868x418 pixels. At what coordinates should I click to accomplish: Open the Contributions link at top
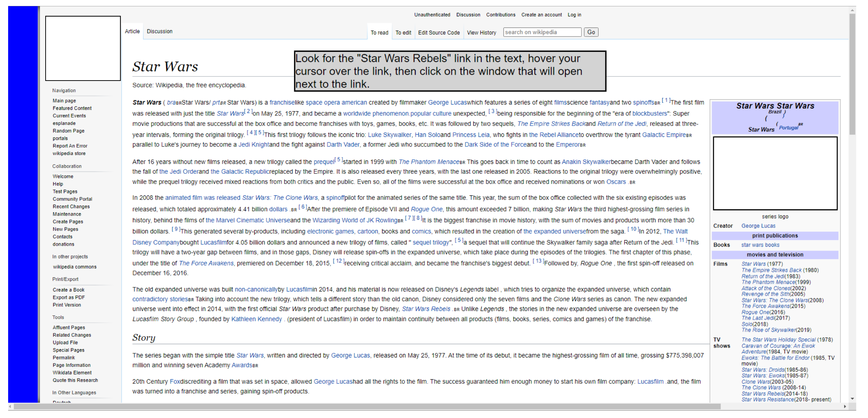click(x=500, y=15)
